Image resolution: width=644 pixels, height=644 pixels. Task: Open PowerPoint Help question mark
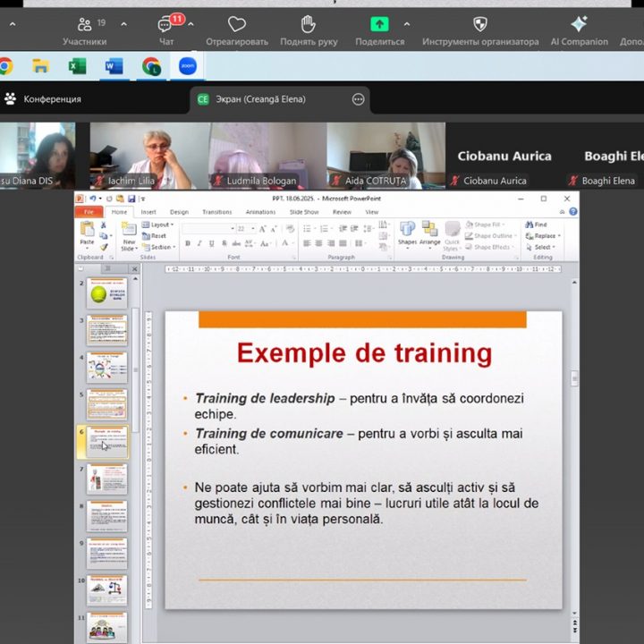(573, 211)
